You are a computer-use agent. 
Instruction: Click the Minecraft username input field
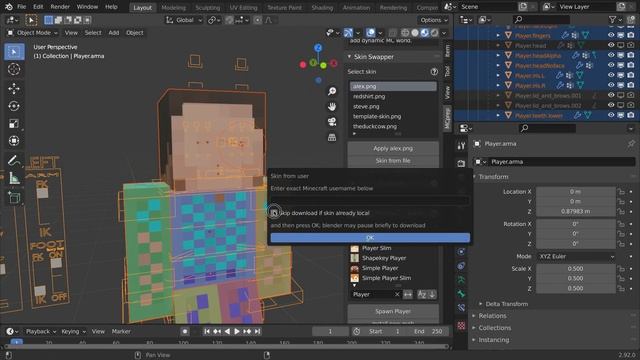click(x=370, y=200)
